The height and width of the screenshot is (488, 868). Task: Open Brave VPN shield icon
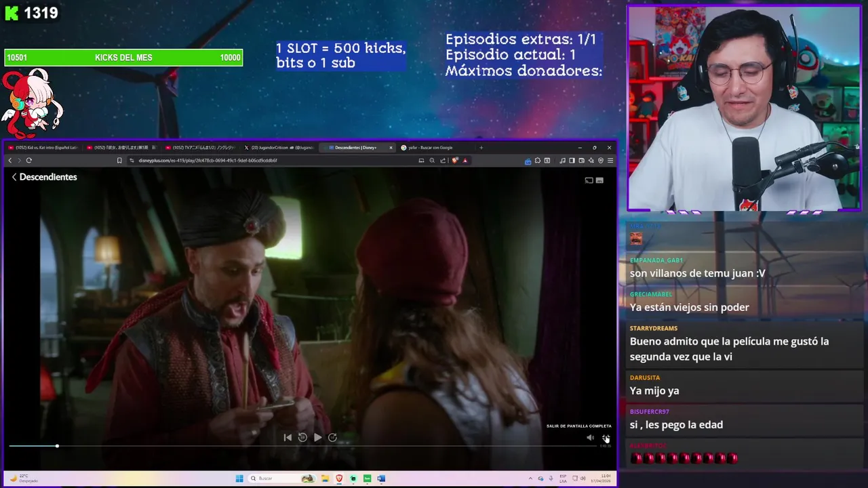coord(601,161)
